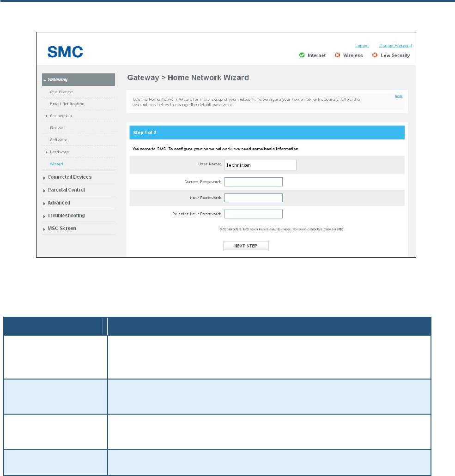The height and width of the screenshot is (476, 455).
Task: Click the red Low Security status icon
Action: pyautogui.click(x=375, y=55)
